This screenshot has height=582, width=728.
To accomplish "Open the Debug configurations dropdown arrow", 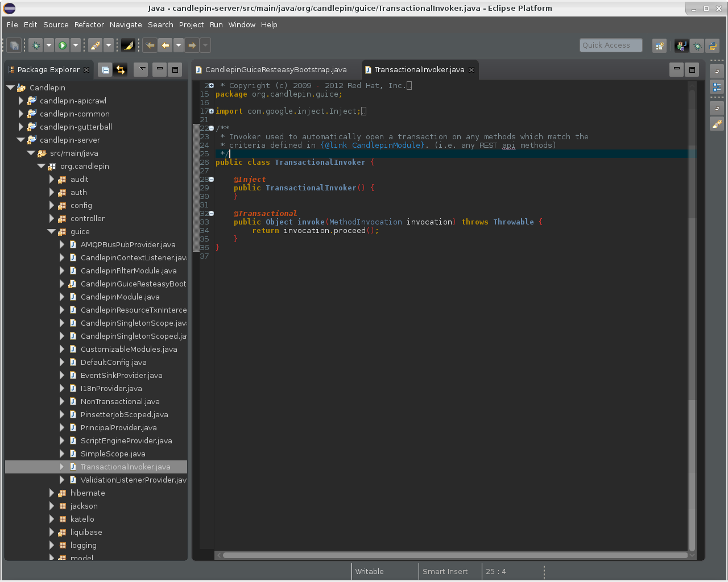I will [x=49, y=45].
